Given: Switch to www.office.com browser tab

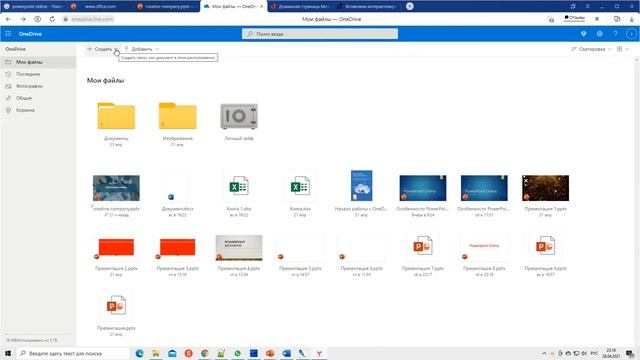Looking at the screenshot, I should [x=100, y=7].
